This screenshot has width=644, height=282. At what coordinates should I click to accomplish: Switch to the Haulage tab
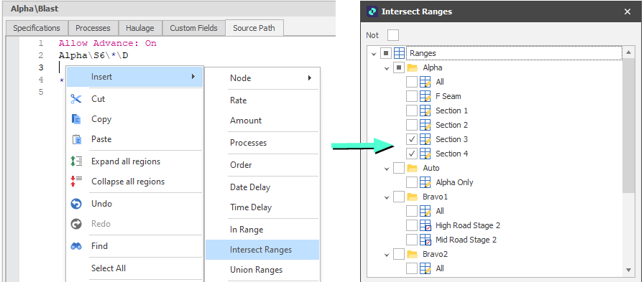pos(140,28)
